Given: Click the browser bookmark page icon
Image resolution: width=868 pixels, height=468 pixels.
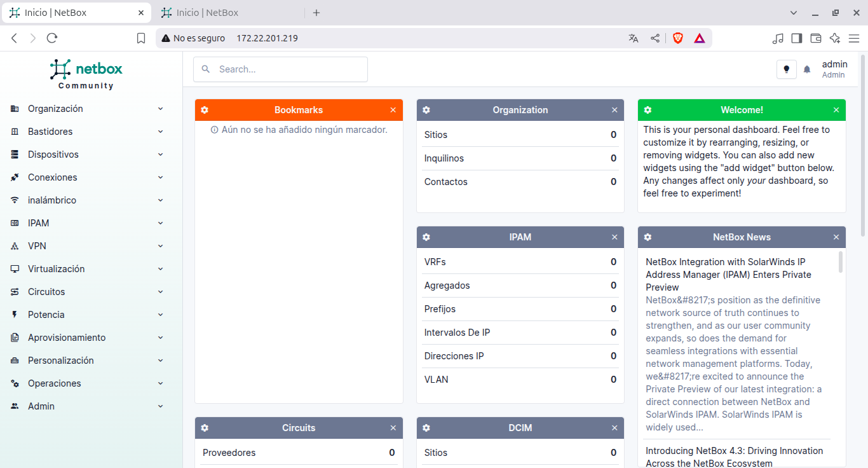Looking at the screenshot, I should [x=141, y=38].
